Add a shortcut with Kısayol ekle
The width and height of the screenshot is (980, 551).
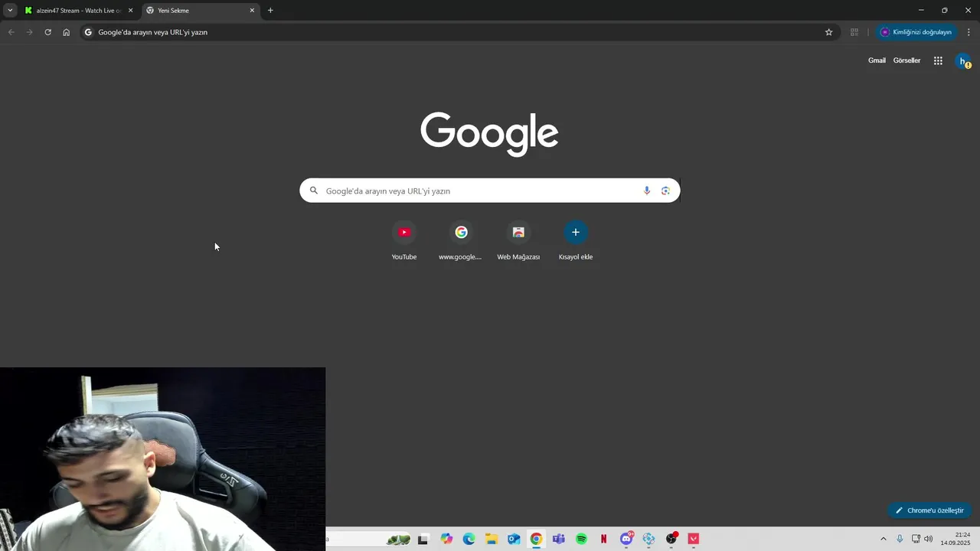pyautogui.click(x=576, y=241)
